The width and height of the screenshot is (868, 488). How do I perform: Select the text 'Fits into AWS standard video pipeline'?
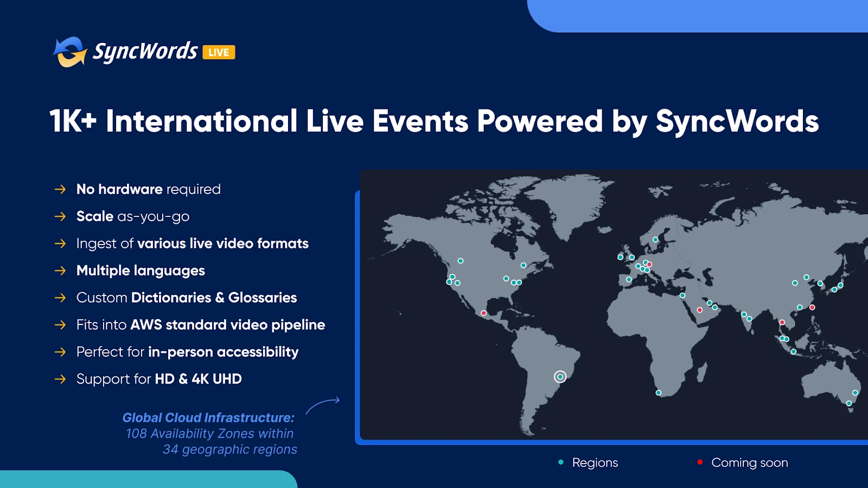point(201,325)
